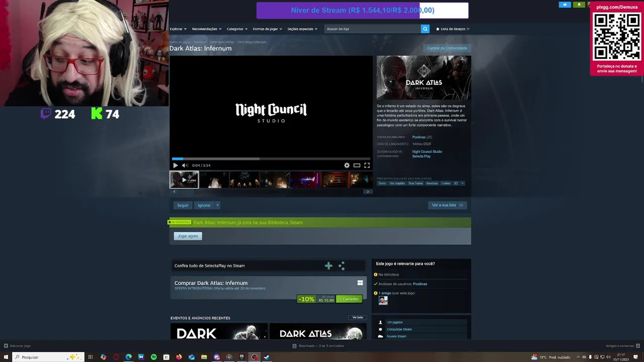Open Firefox from the taskbar
The height and width of the screenshot is (362, 644).
(179, 357)
